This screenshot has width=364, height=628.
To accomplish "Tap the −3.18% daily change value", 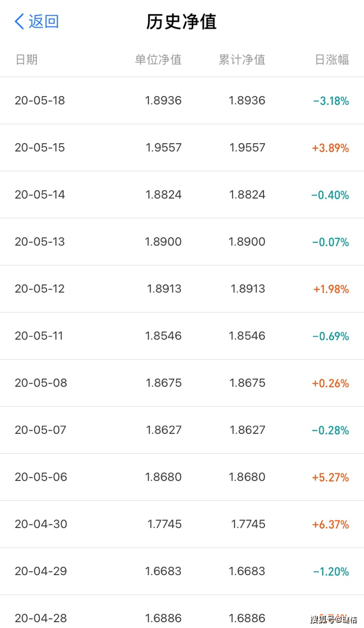I will point(331,101).
